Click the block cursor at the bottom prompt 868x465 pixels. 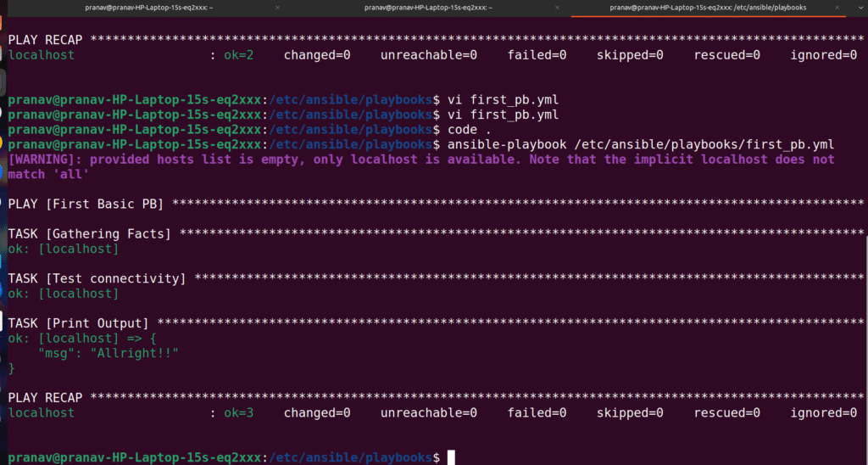452,457
